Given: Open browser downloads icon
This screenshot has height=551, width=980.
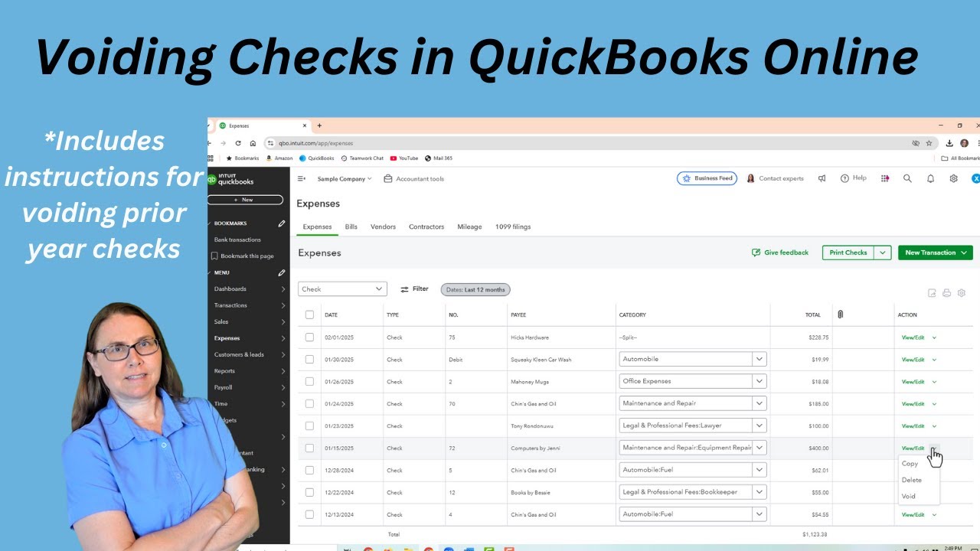Looking at the screenshot, I should point(949,143).
